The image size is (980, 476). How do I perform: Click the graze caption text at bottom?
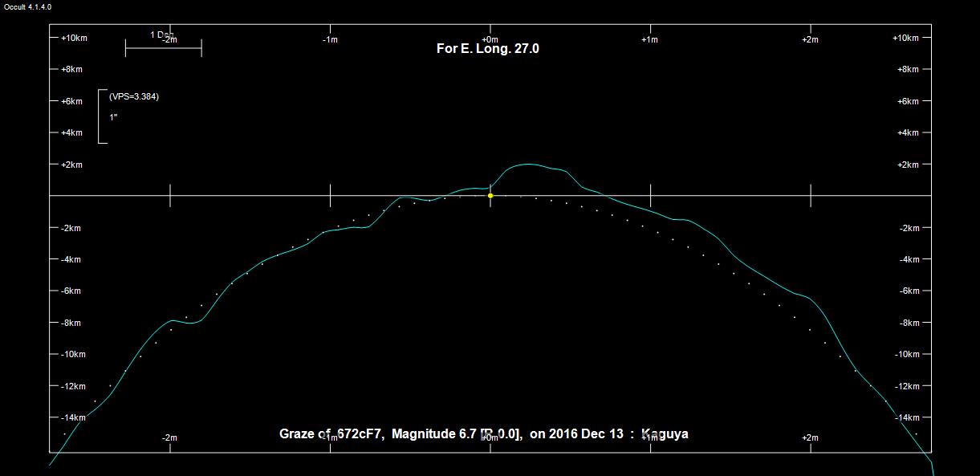(x=483, y=434)
